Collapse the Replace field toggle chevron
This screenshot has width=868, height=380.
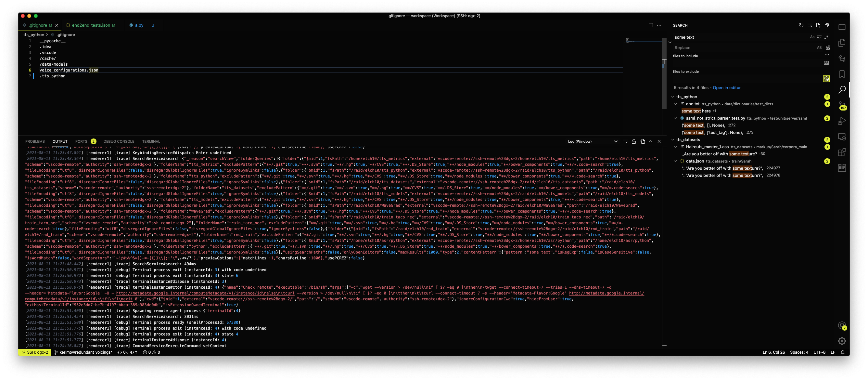pos(670,43)
